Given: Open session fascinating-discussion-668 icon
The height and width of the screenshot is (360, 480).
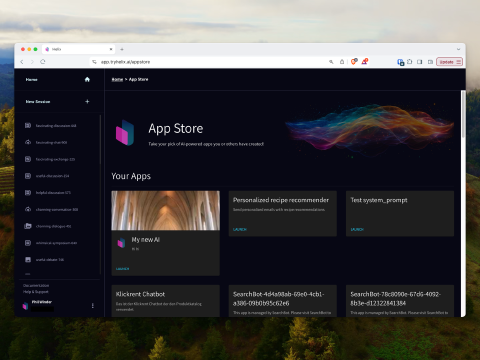Looking at the screenshot, I should pyautogui.click(x=28, y=125).
